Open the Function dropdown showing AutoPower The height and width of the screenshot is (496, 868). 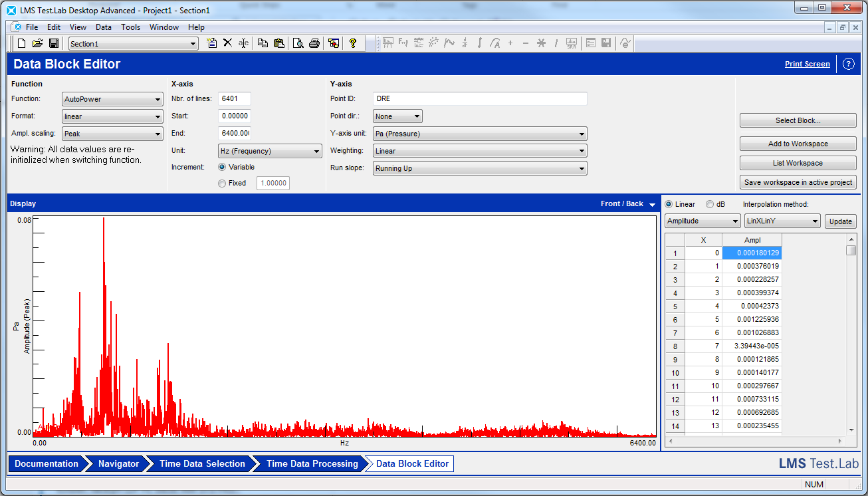coord(112,100)
